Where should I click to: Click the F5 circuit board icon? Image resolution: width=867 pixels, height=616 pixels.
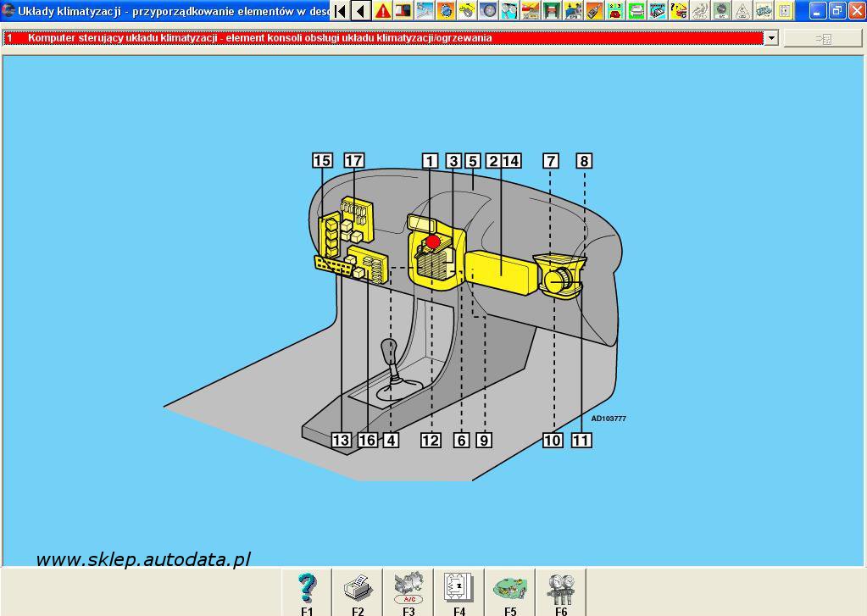point(510,592)
